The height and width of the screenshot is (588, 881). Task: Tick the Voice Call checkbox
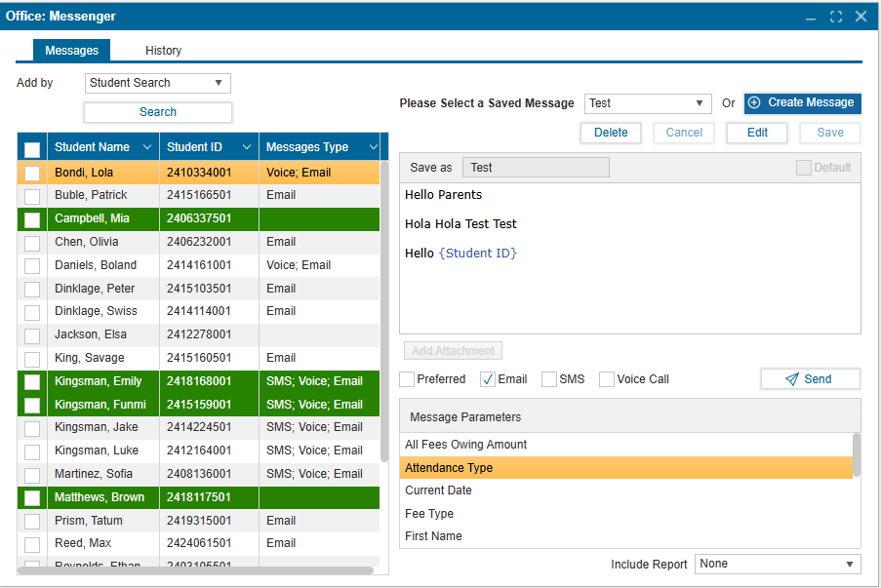pos(607,379)
